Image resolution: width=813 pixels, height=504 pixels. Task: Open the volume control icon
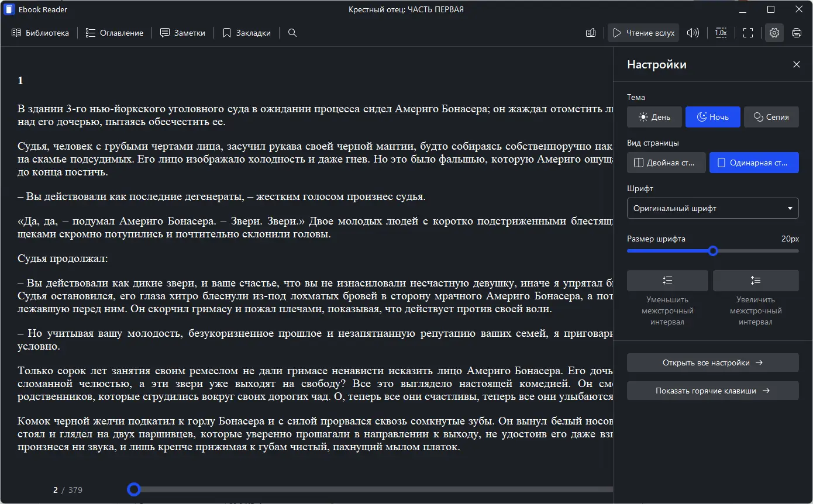point(693,33)
